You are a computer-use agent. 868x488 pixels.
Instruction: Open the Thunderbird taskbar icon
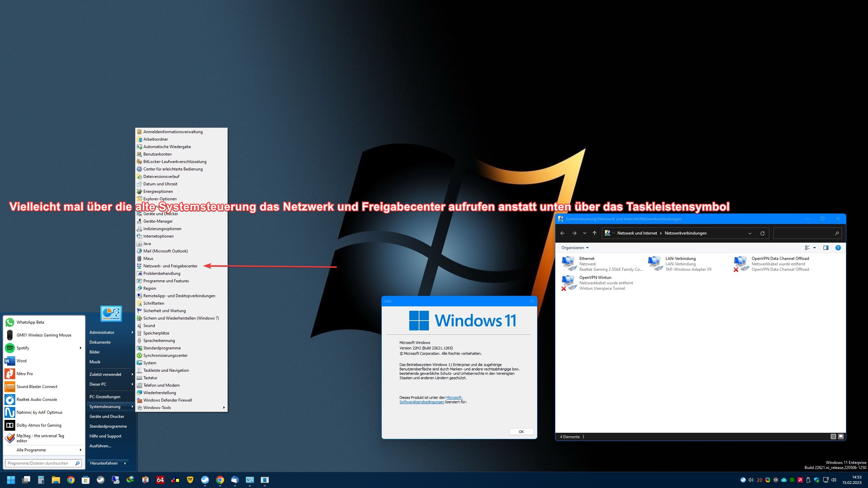(x=235, y=480)
